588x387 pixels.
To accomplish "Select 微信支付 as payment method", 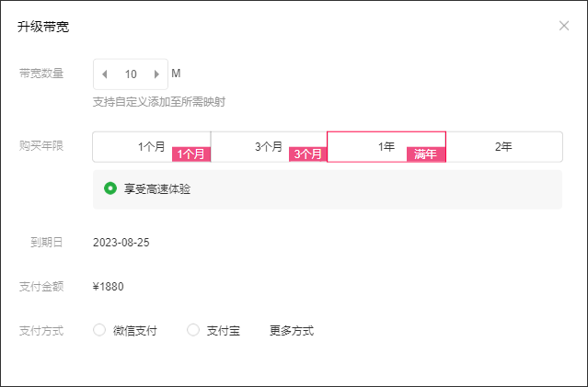I will click(x=99, y=330).
